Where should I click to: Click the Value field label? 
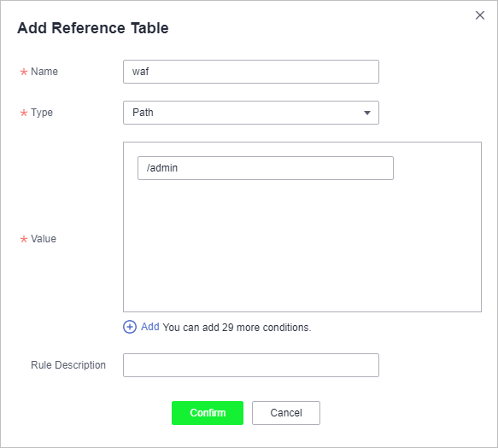coord(44,239)
